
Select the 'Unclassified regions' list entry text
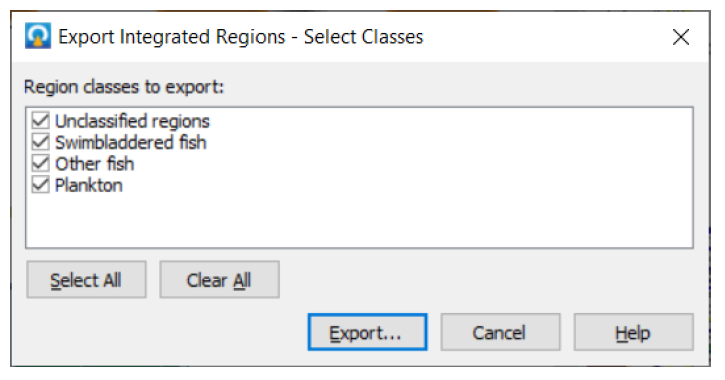[x=132, y=121]
